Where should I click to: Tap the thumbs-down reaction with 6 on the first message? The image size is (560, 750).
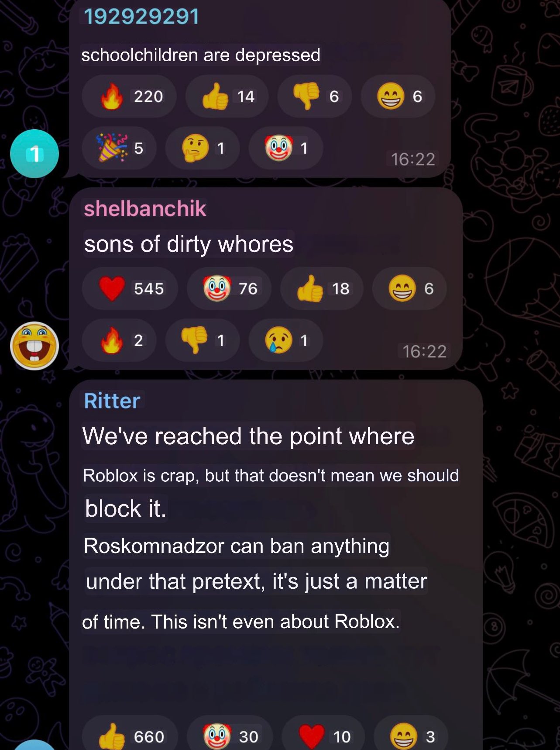coord(315,96)
